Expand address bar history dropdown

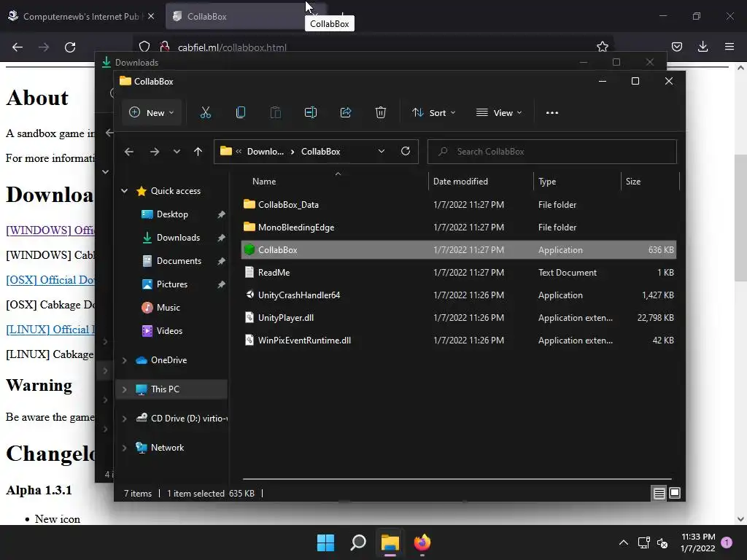coord(381,151)
